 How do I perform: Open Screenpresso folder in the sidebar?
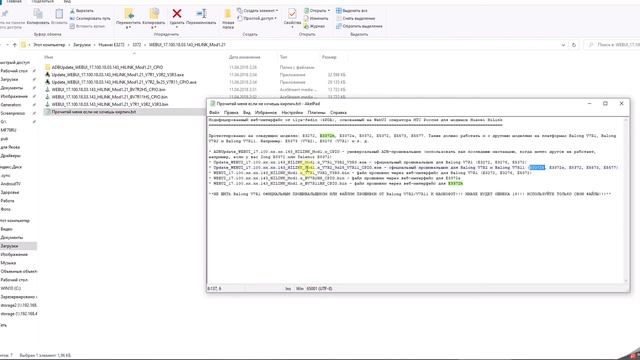(x=13, y=113)
